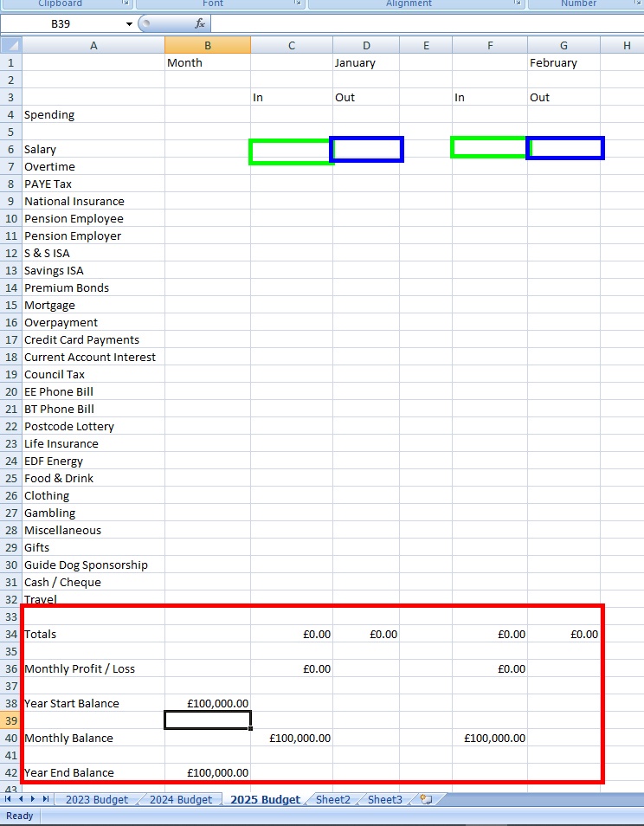
Task: Select the Year Start Balance £100,000.00 cell
Action: [x=208, y=703]
